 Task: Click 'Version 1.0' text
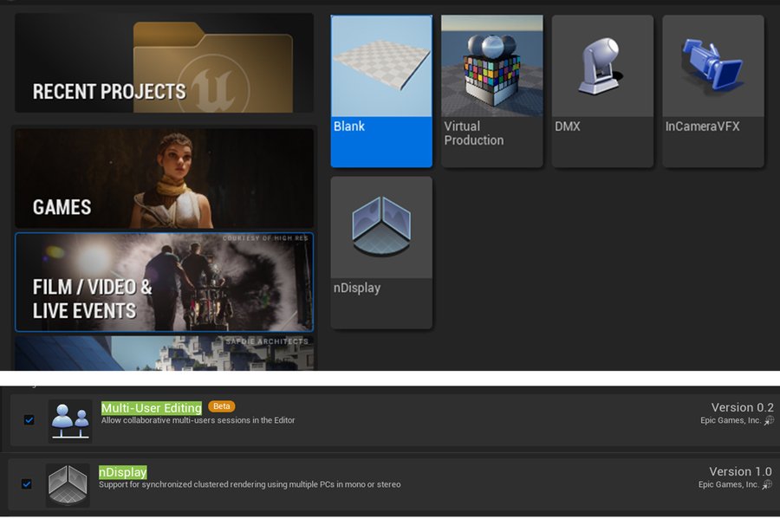740,471
